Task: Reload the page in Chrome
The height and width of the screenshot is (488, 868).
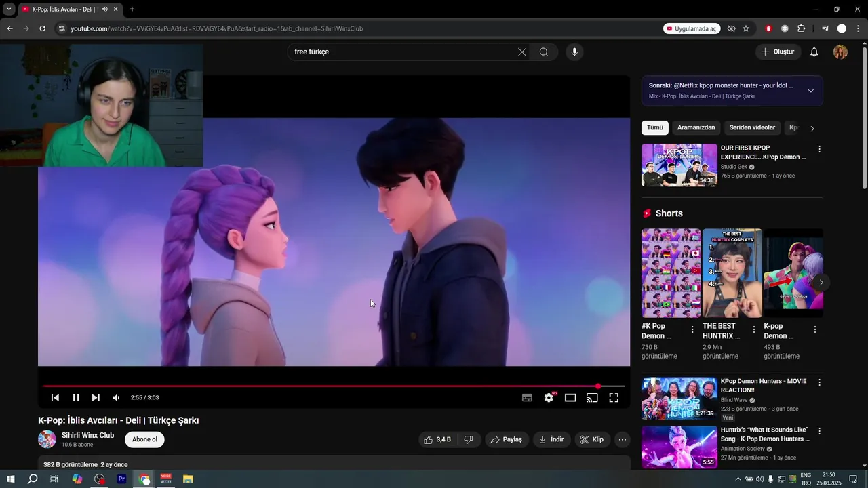Action: [42, 28]
